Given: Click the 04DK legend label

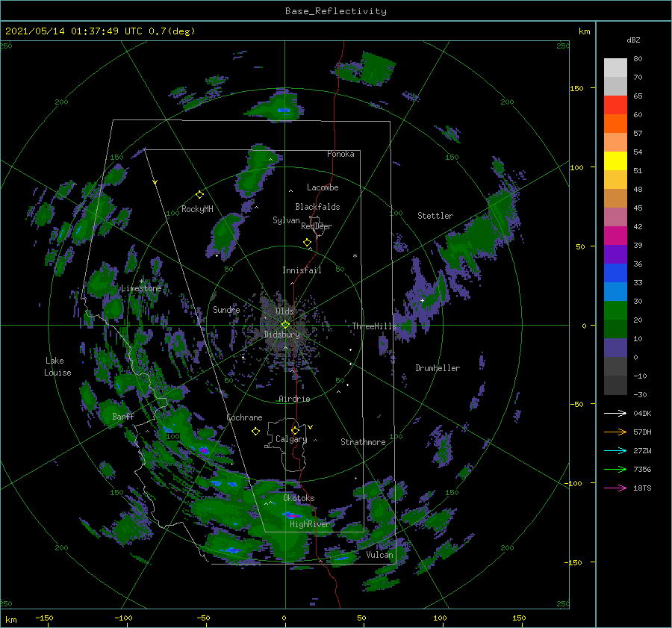Looking at the screenshot, I should click(x=642, y=413).
